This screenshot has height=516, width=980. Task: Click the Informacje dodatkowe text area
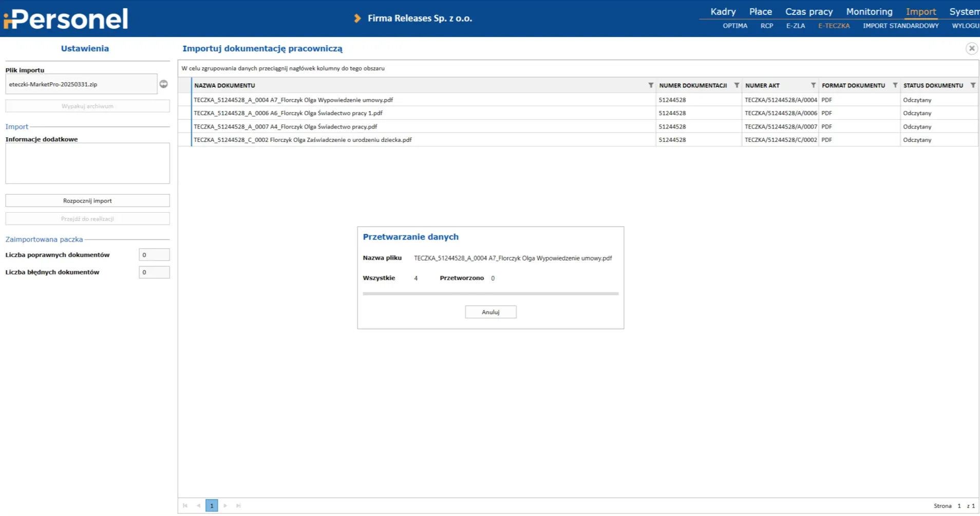click(x=87, y=163)
